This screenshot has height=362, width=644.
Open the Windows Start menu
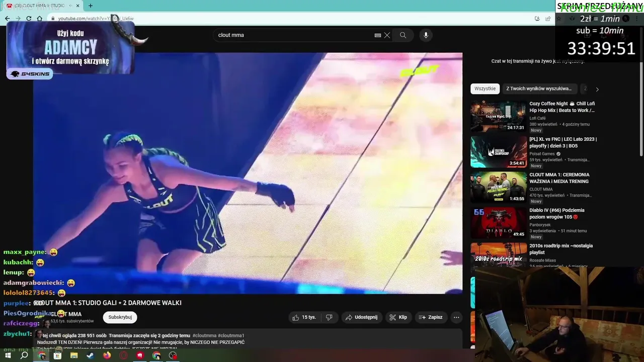[x=8, y=355]
